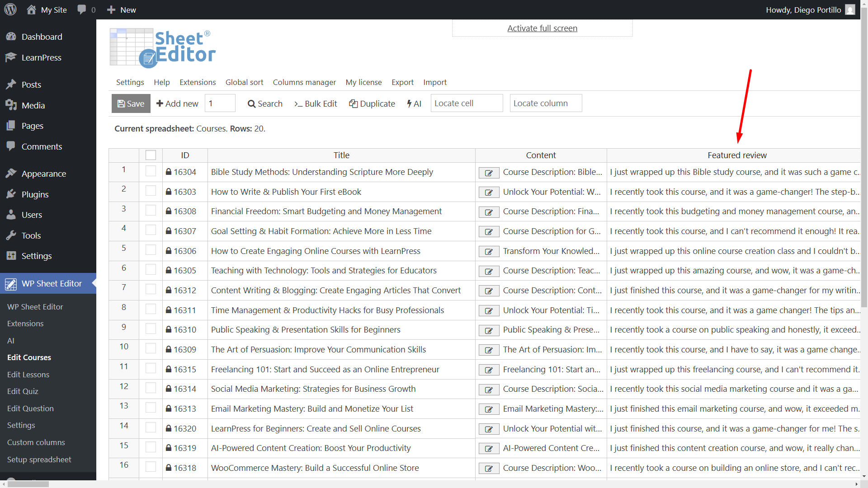
Task: Open content editor for row 16304
Action: pyautogui.click(x=489, y=173)
